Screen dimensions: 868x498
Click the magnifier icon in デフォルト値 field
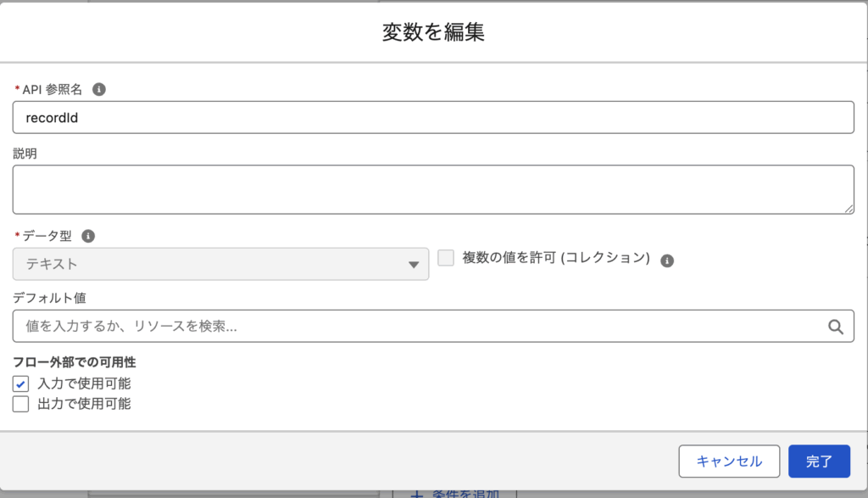(835, 326)
